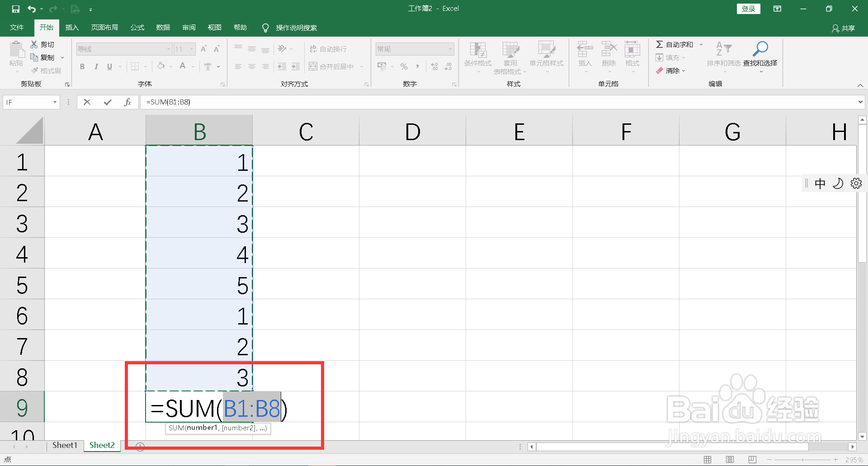
Task: Click the Undo arrow icon
Action: (31, 9)
